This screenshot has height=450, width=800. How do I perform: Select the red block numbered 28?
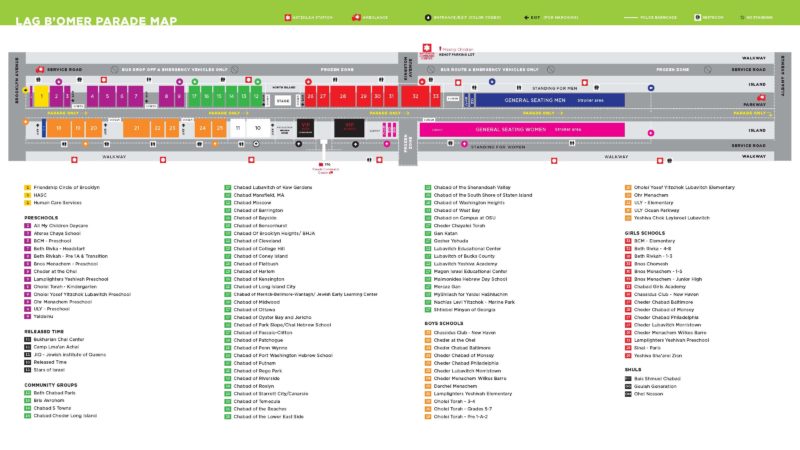point(343,96)
